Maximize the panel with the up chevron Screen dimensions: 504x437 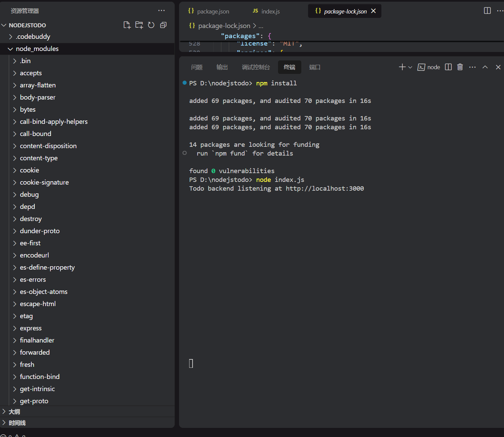(485, 67)
